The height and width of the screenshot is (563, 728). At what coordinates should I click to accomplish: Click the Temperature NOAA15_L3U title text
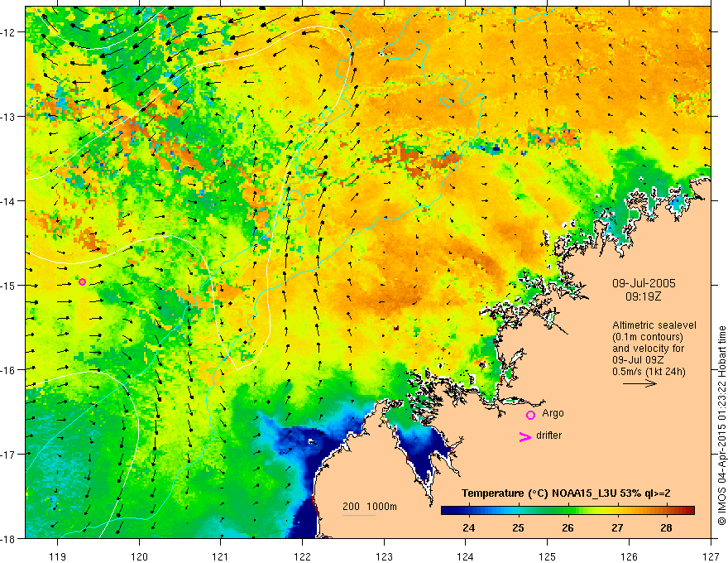coord(566,493)
